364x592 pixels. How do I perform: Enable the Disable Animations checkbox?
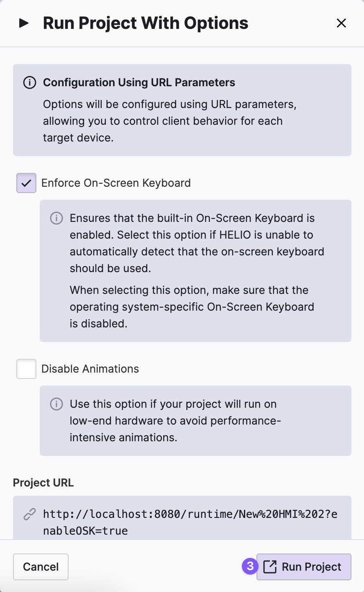(x=26, y=369)
